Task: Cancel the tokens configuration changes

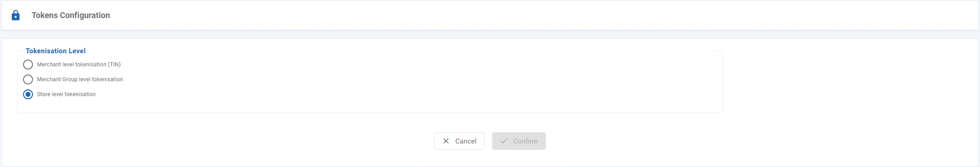Action: (x=459, y=141)
